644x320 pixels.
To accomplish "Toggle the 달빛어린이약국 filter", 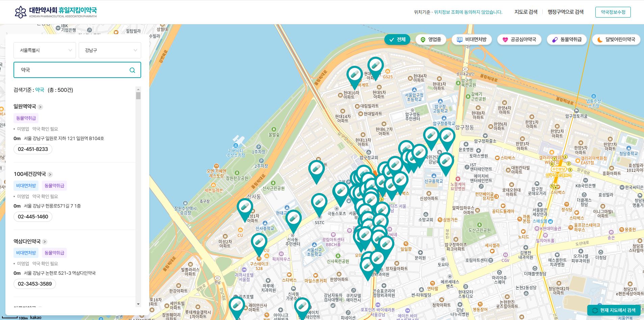I will click(x=616, y=39).
